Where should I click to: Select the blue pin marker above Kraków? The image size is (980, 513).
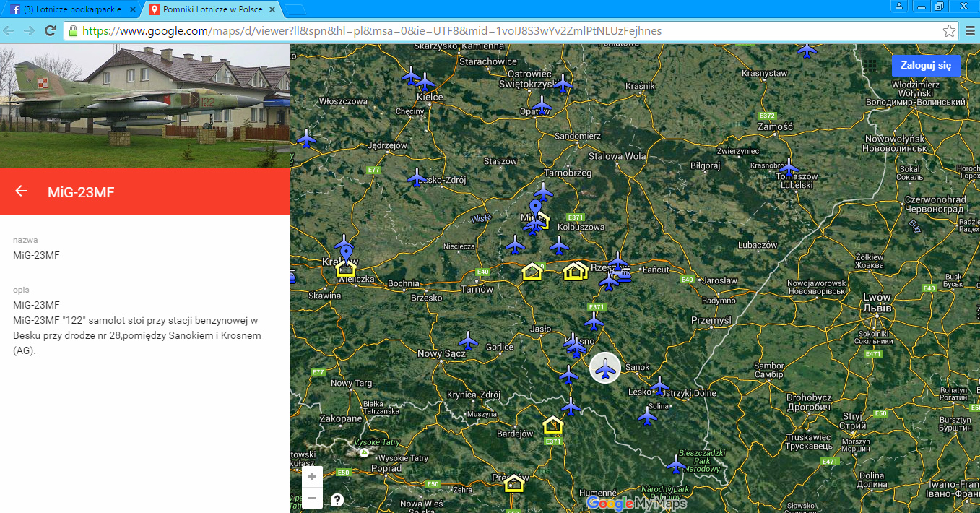tap(347, 253)
